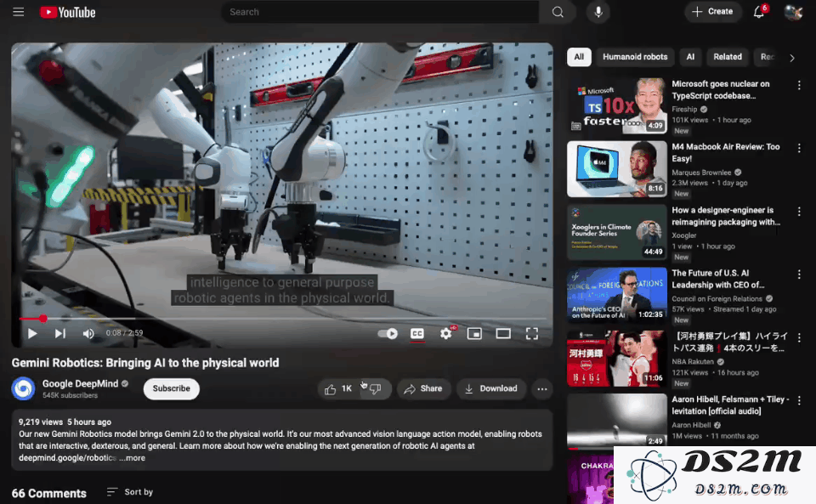Open options menu for the M4 Macbook Air video
The image size is (816, 504).
(x=799, y=148)
